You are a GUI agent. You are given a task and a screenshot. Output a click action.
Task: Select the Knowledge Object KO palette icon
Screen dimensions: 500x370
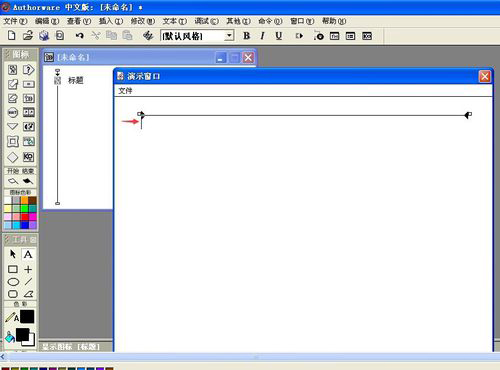click(x=29, y=157)
